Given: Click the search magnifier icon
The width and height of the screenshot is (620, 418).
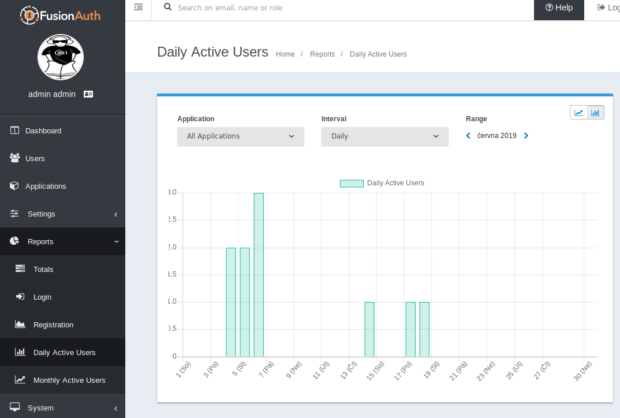Looking at the screenshot, I should click(x=168, y=7).
